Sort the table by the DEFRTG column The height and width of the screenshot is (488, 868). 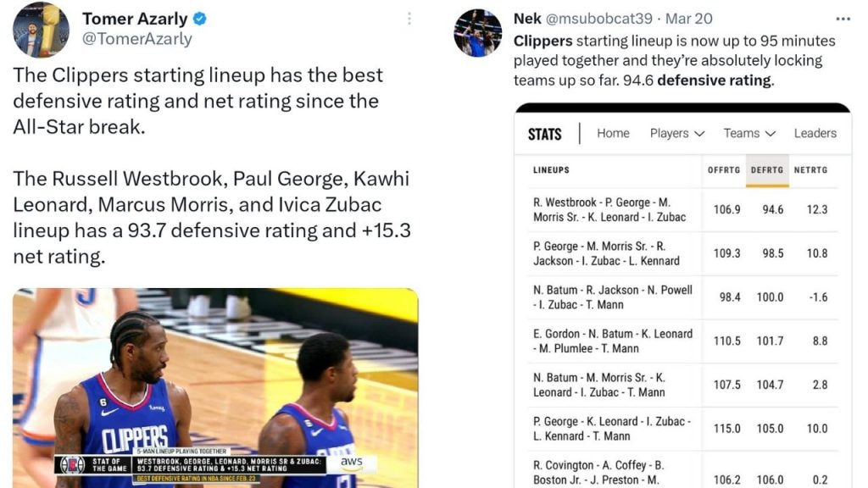pyautogui.click(x=767, y=169)
